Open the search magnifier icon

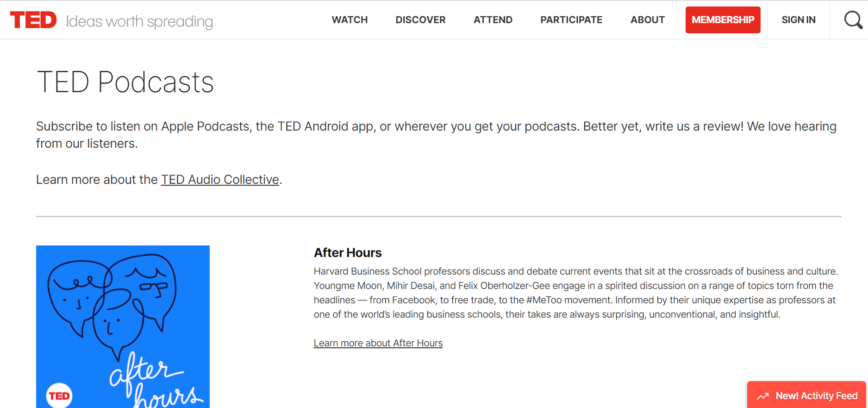853,20
